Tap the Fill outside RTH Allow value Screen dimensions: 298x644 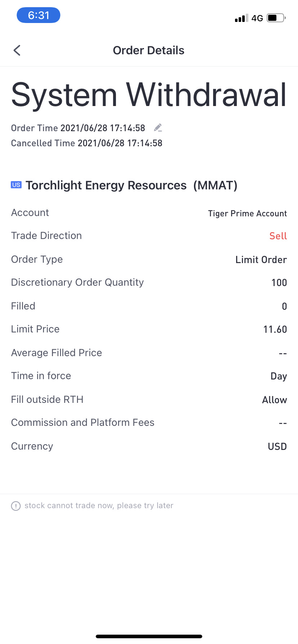[274, 400]
